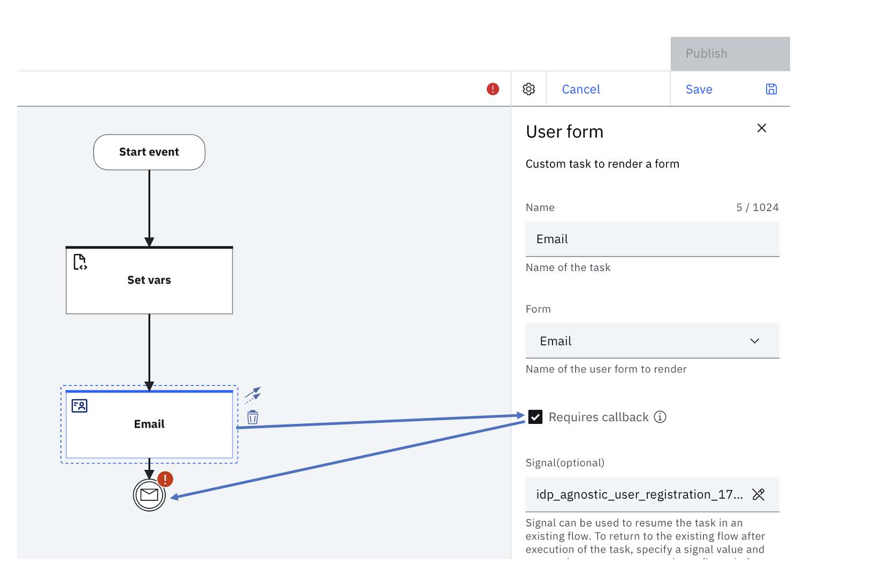Viewport: 873px width, 588px height.
Task: Click the edit-off icon in Signal field
Action: click(x=759, y=494)
